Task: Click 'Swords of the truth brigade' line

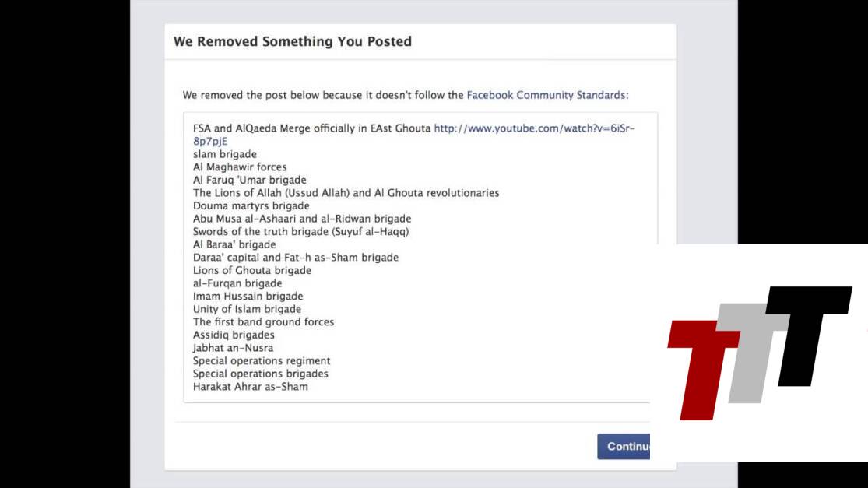Action: coord(301,232)
